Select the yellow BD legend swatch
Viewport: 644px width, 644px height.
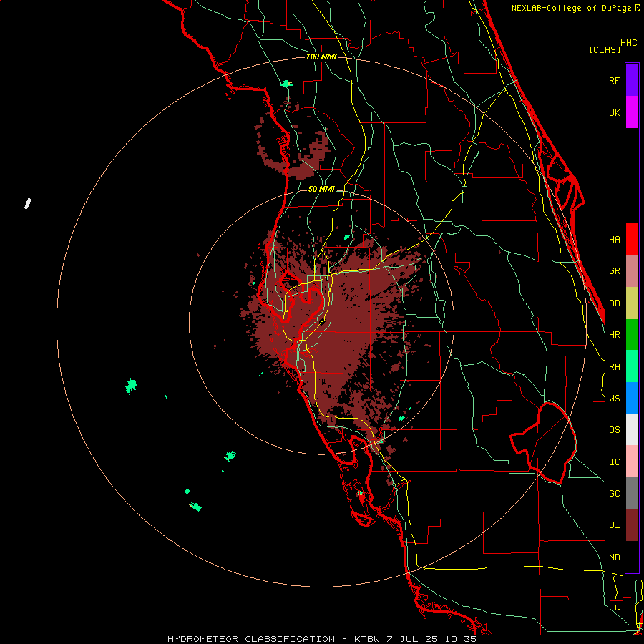pos(632,303)
